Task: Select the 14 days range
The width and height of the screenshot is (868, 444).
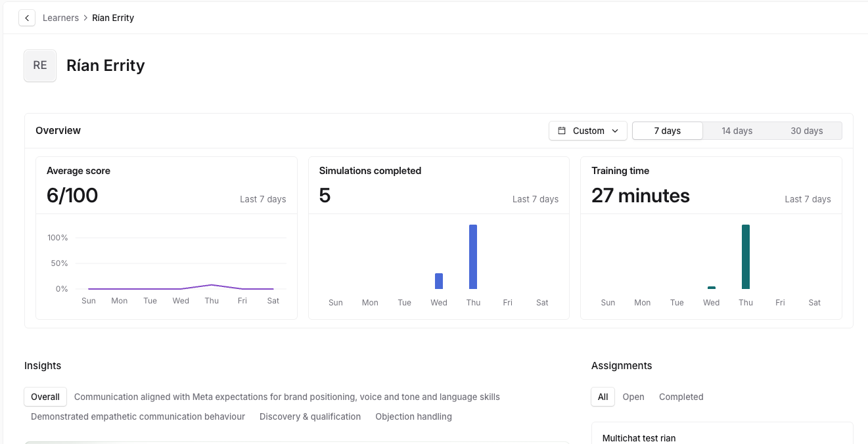Action: pyautogui.click(x=737, y=131)
